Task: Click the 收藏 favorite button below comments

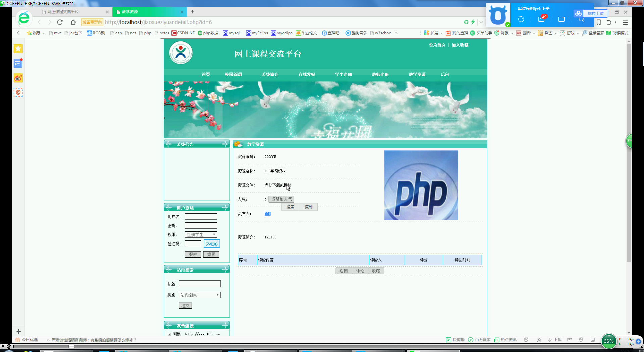Action: (x=376, y=271)
